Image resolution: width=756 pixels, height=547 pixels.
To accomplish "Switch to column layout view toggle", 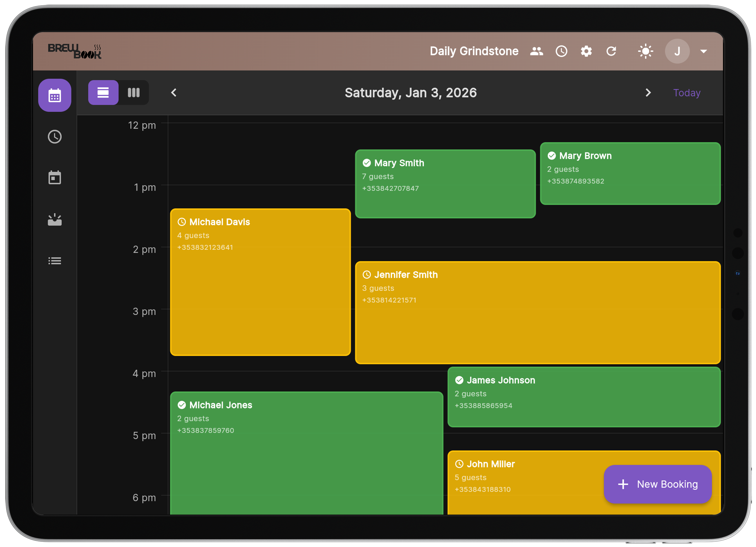I will [x=134, y=93].
